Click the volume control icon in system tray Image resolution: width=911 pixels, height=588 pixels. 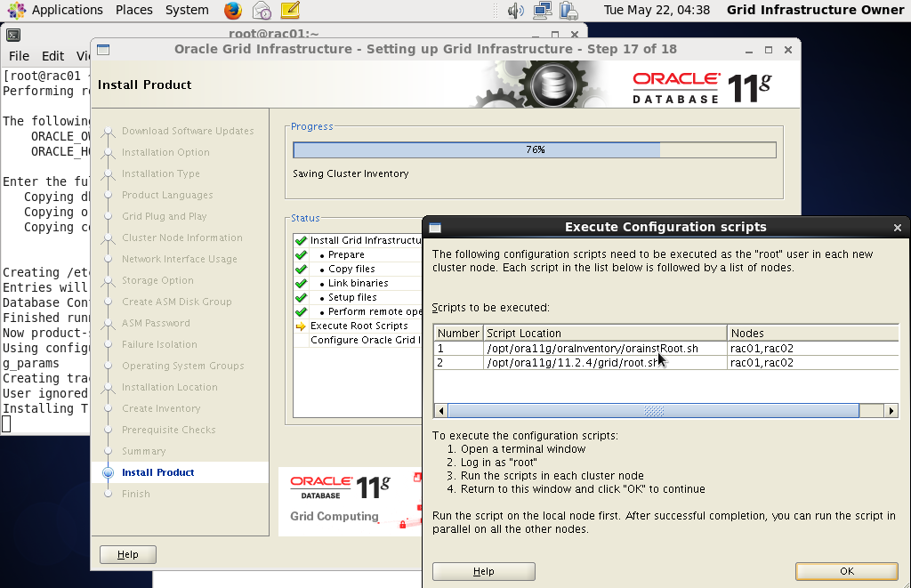[x=517, y=11]
